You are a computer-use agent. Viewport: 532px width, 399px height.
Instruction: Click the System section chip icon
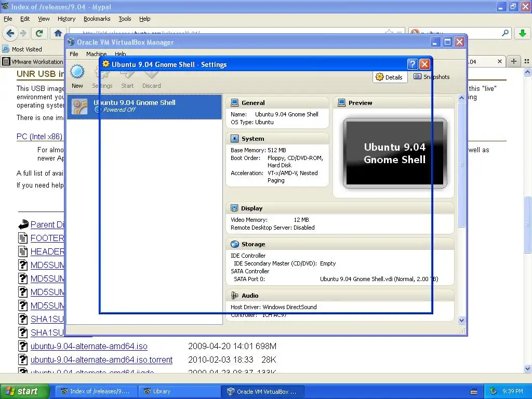(234, 138)
